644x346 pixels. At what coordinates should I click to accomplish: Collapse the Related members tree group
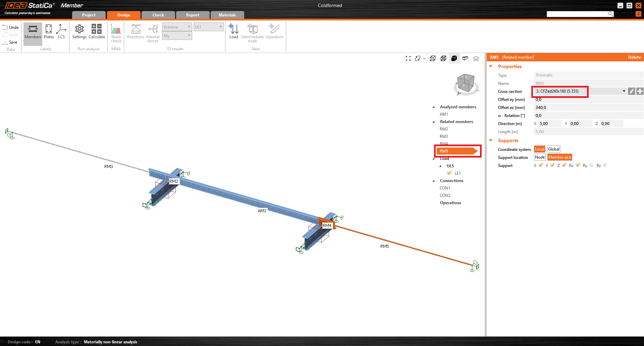pyautogui.click(x=433, y=122)
